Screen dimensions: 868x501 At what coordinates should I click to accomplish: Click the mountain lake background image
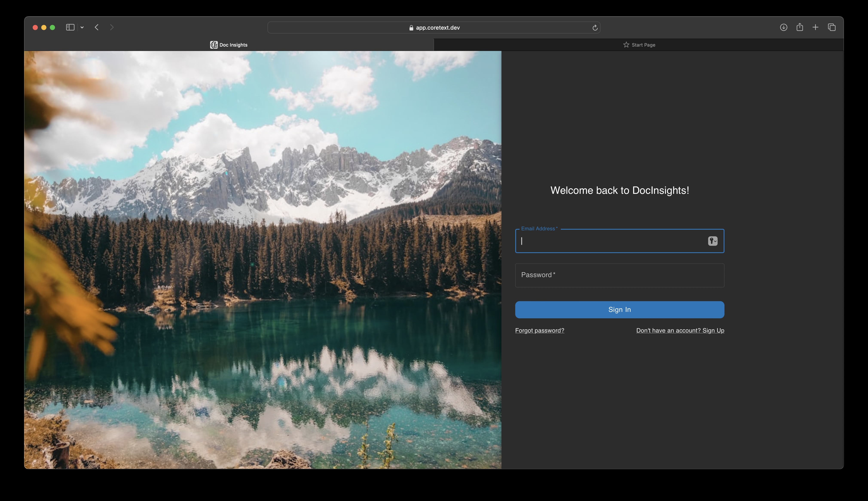click(x=263, y=260)
